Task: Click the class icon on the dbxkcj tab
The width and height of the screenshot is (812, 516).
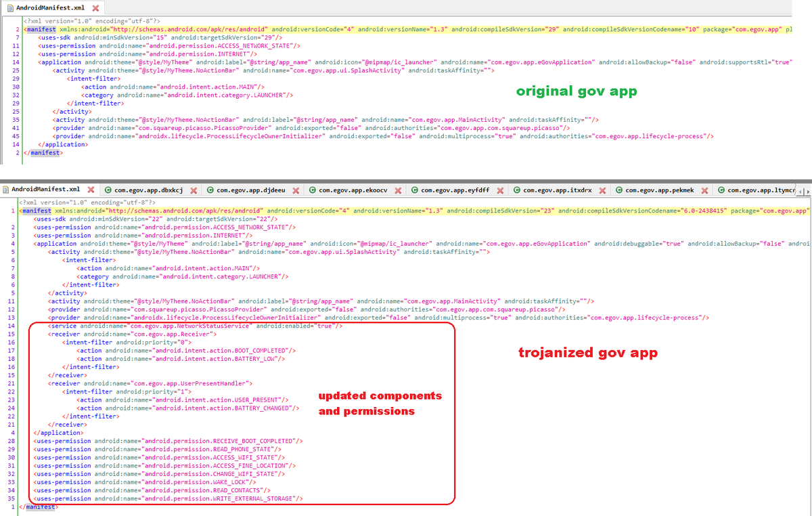Action: [108, 190]
